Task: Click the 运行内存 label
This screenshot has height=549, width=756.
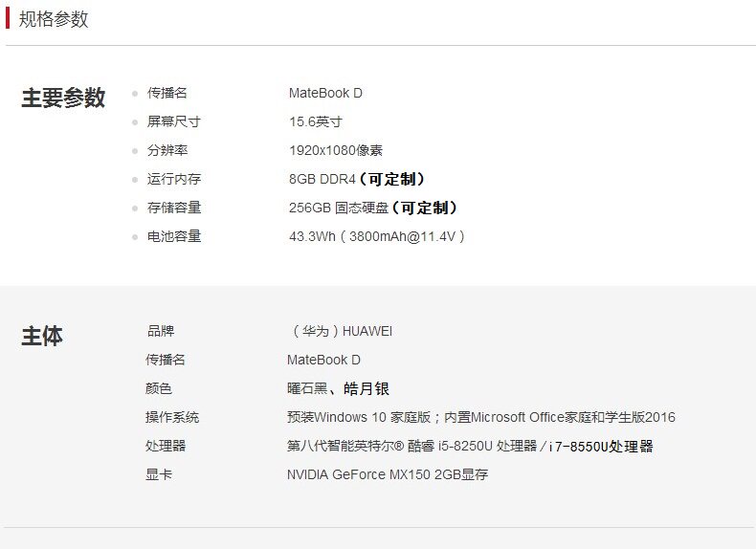Action: click(173, 179)
